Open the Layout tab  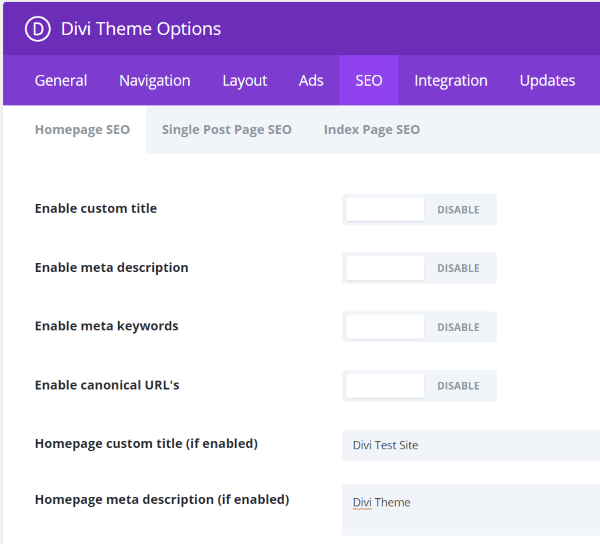[x=244, y=81]
